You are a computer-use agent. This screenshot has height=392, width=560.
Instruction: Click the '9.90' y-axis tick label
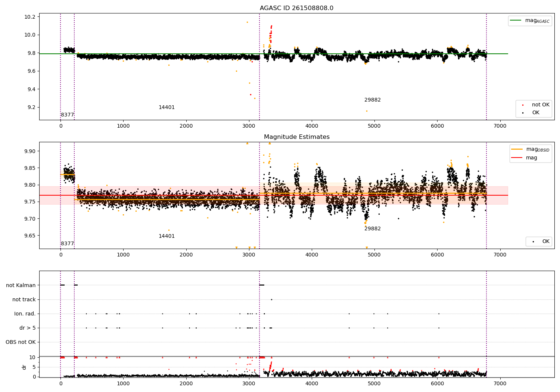coord(30,151)
